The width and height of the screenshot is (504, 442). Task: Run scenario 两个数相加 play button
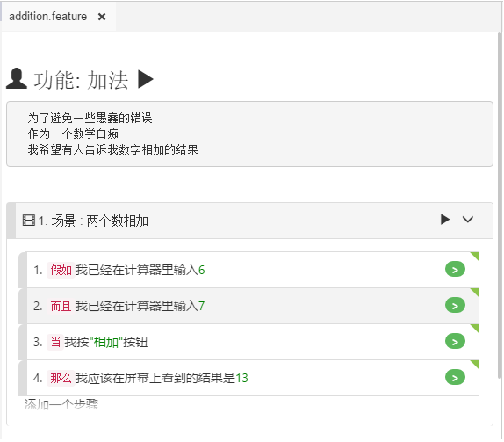coord(445,220)
